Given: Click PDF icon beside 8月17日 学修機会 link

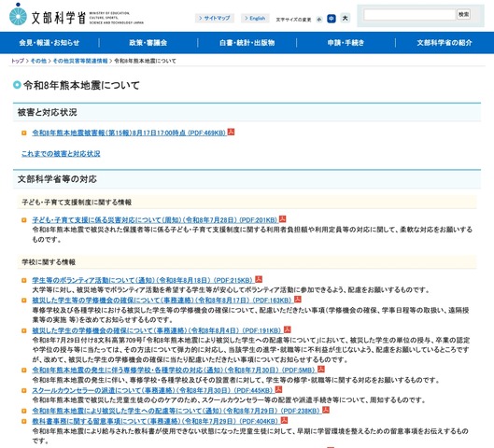Looking at the screenshot, I should point(297,299).
